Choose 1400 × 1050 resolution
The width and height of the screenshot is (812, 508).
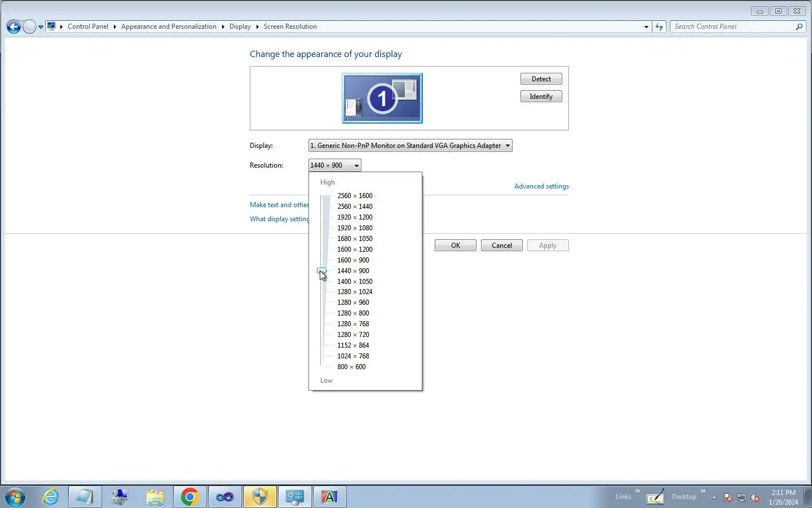click(355, 282)
